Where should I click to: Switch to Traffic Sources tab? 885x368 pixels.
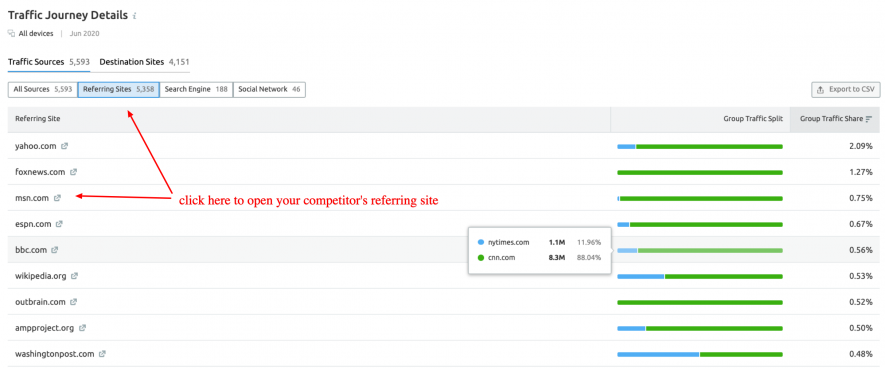pyautogui.click(x=49, y=62)
